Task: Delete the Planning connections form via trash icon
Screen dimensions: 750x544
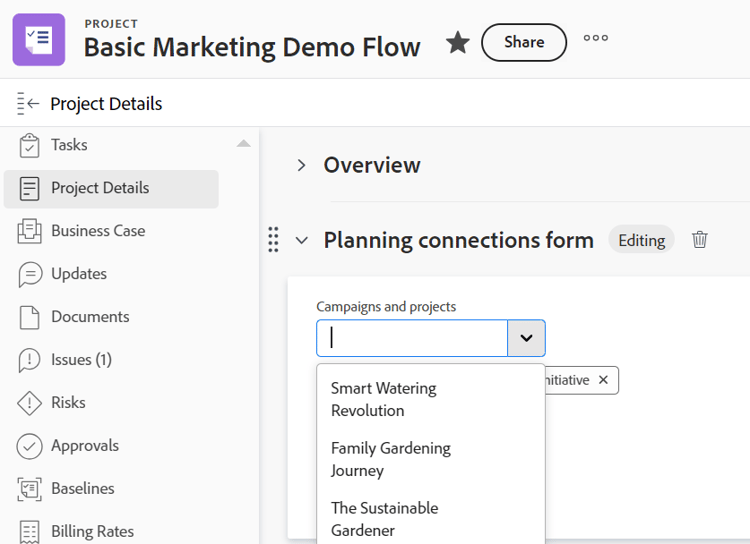Action: 700,240
